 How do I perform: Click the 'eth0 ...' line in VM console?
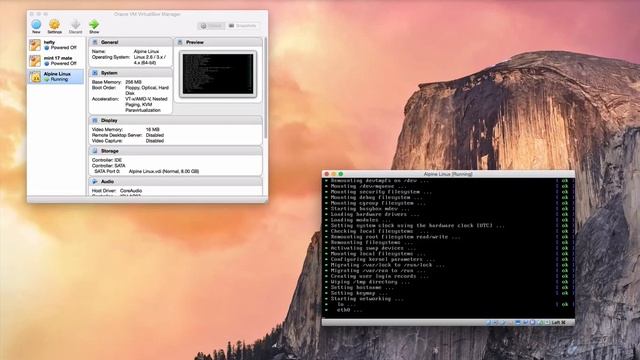click(x=349, y=310)
